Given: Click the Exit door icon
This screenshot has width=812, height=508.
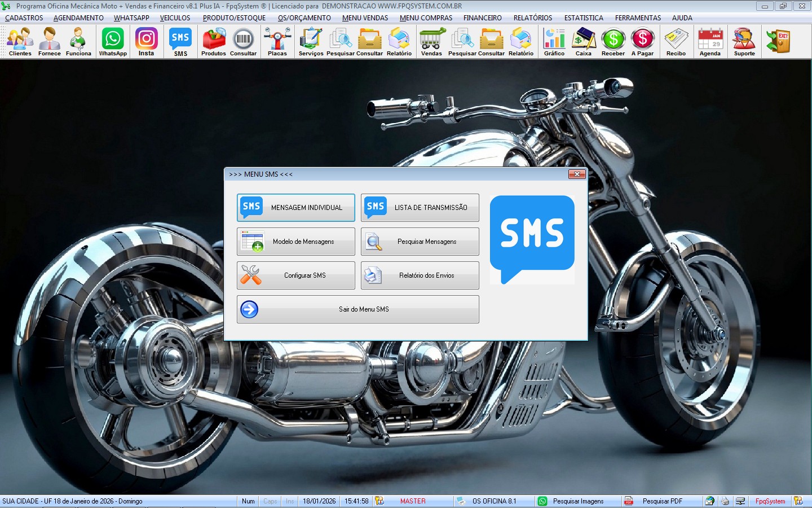Looking at the screenshot, I should click(x=778, y=42).
